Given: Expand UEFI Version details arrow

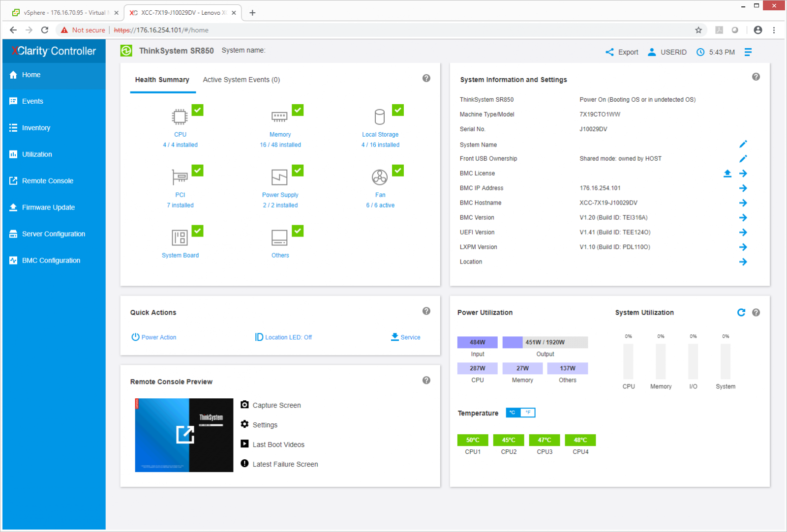Looking at the screenshot, I should coord(743,233).
